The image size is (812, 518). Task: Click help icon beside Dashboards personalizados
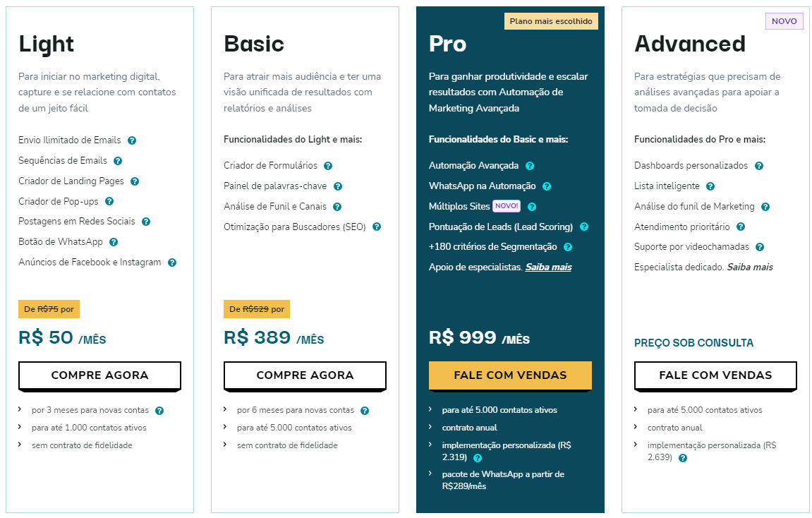(758, 165)
